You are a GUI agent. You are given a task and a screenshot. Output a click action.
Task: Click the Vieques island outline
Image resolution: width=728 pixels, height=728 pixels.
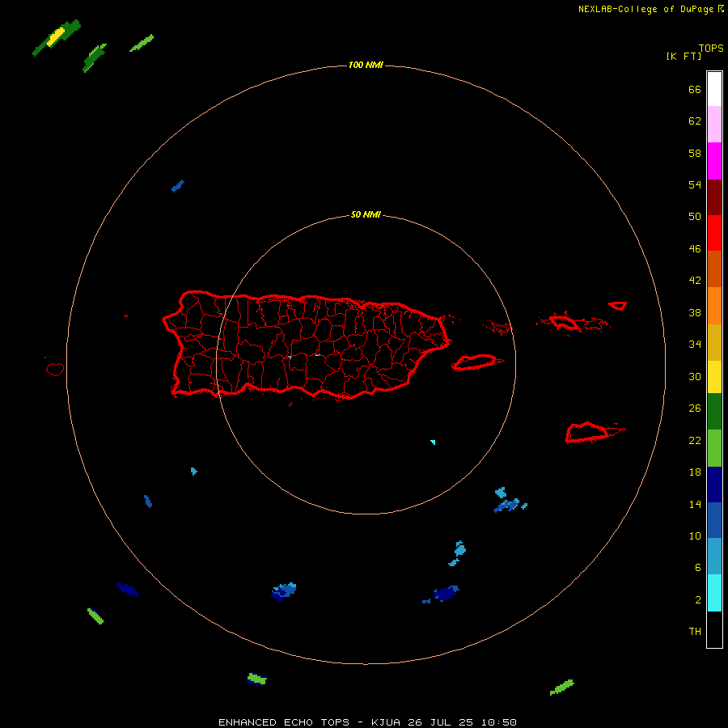point(475,362)
